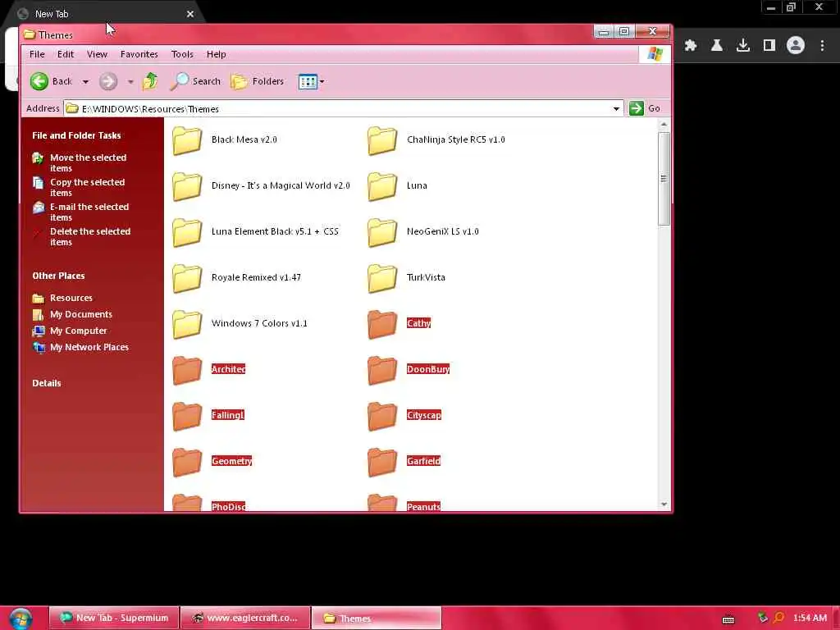
Task: Click the Architec folder icon
Action: pyautogui.click(x=187, y=370)
